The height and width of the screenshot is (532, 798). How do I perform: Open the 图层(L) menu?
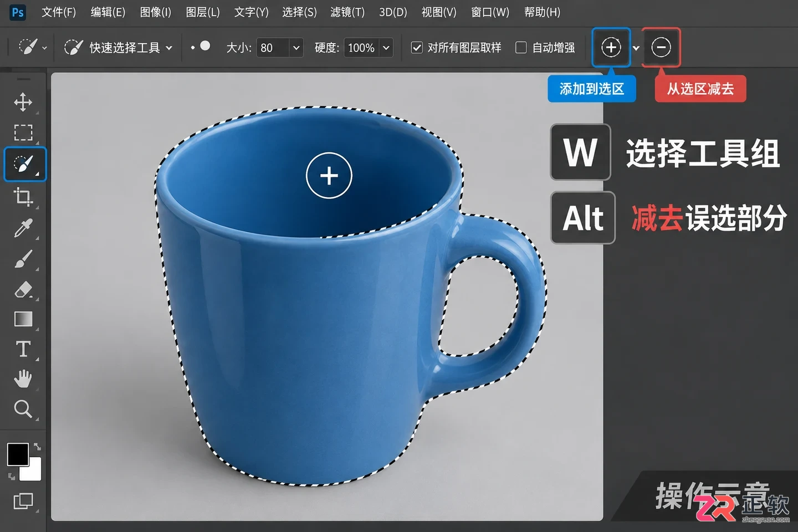[x=203, y=12]
